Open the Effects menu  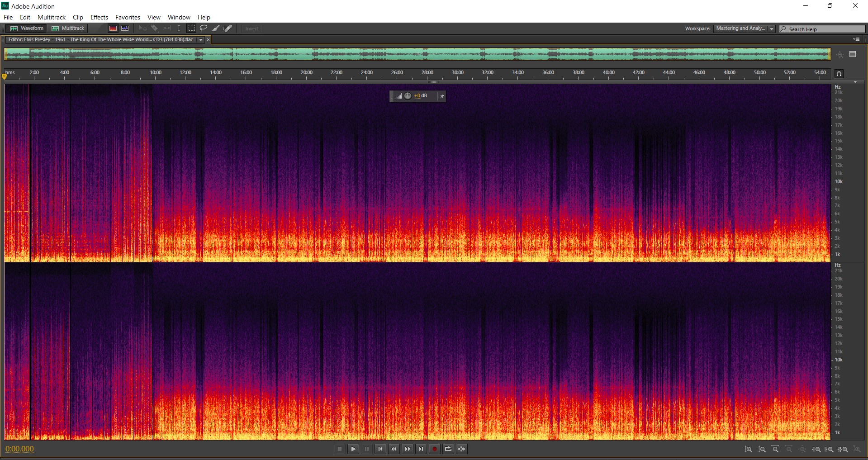coord(99,17)
